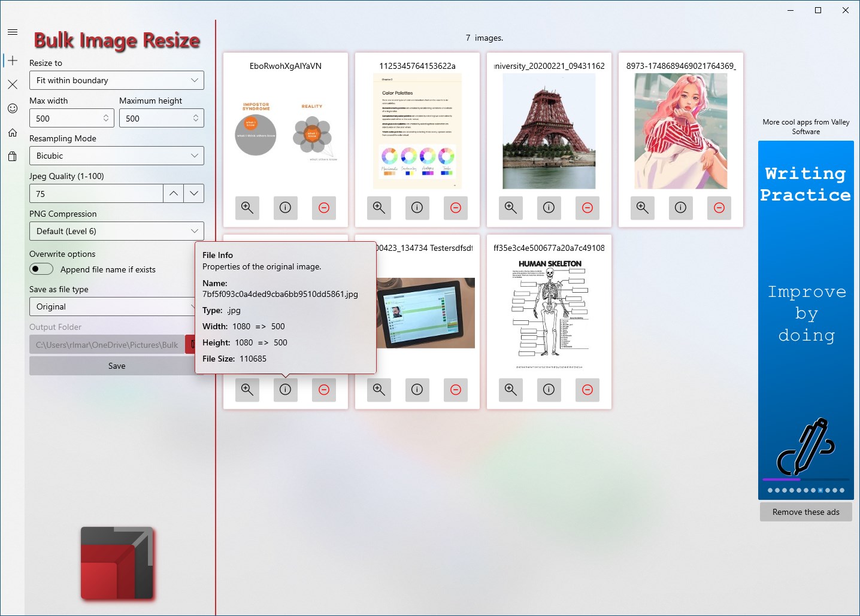The image size is (860, 616).
Task: Zoom into the 1125345764153622a image
Action: tap(379, 208)
